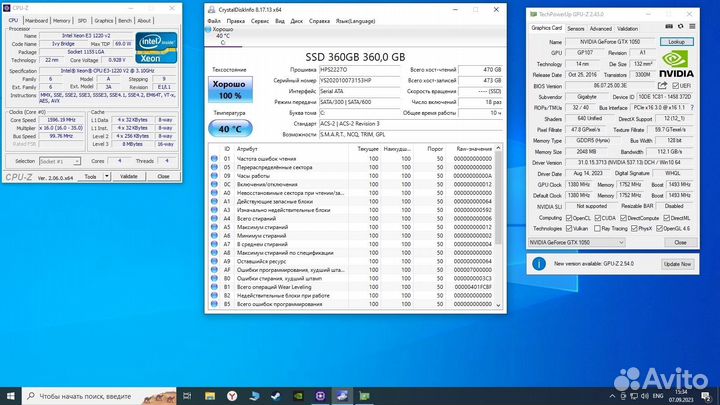Image resolution: width=720 pixels, height=405 pixels.
Task: Click the Windows taskbar search box
Action: click(99, 396)
